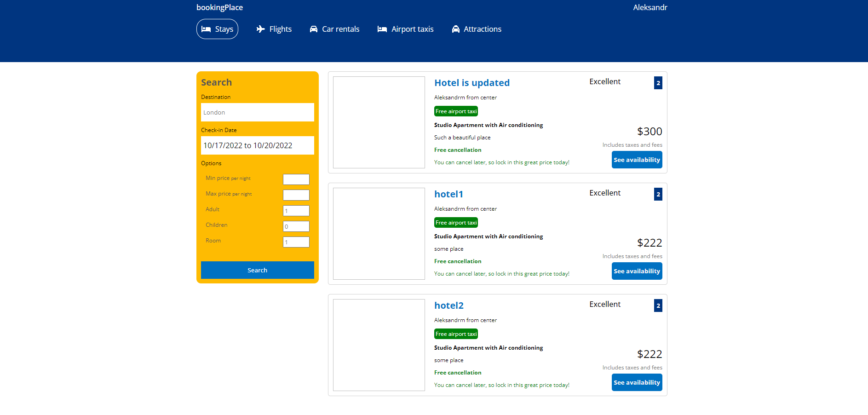
Task: Click 'Aleksandrm from center' on hotel1
Action: pos(466,209)
